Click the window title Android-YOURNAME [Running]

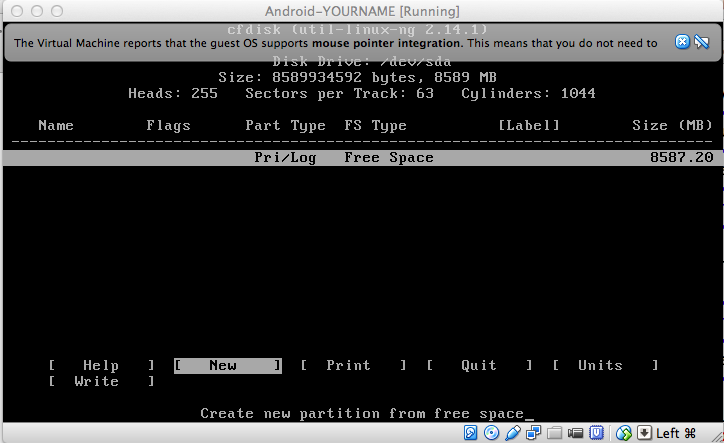(x=362, y=11)
